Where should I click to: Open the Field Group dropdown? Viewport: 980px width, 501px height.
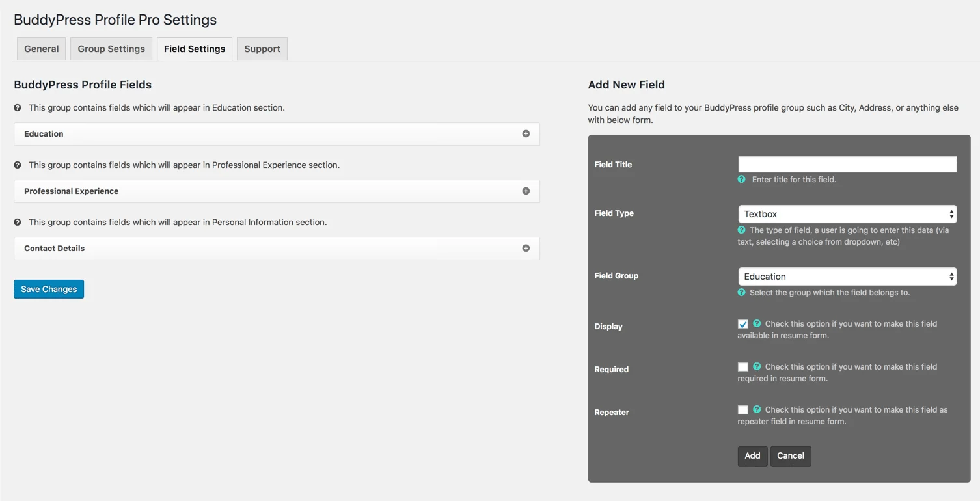[847, 277]
